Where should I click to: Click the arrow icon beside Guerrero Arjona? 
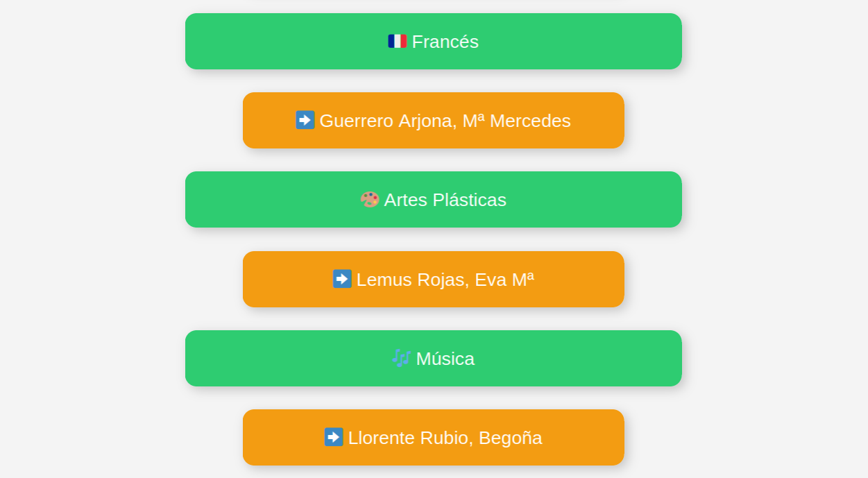point(305,120)
